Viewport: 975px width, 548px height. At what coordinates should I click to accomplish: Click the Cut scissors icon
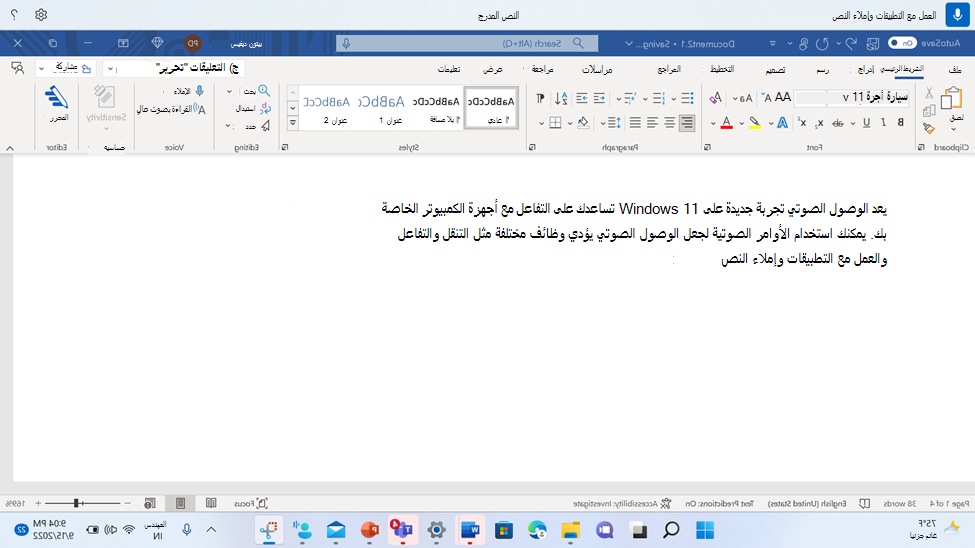[x=929, y=93]
